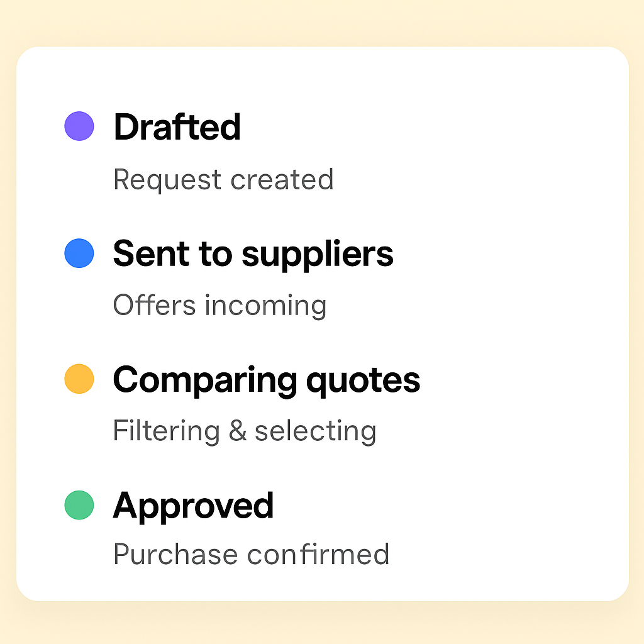The height and width of the screenshot is (644, 644).
Task: Click the orange Comparing quotes dot
Action: [79, 379]
